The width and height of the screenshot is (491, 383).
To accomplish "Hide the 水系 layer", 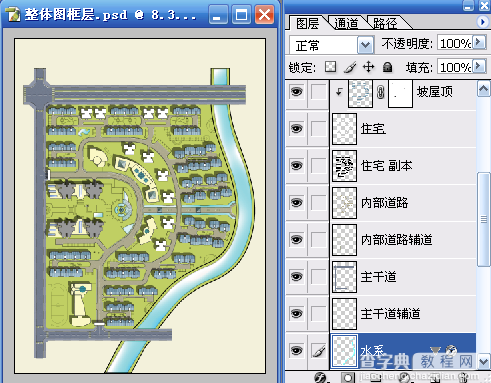I will pos(296,350).
